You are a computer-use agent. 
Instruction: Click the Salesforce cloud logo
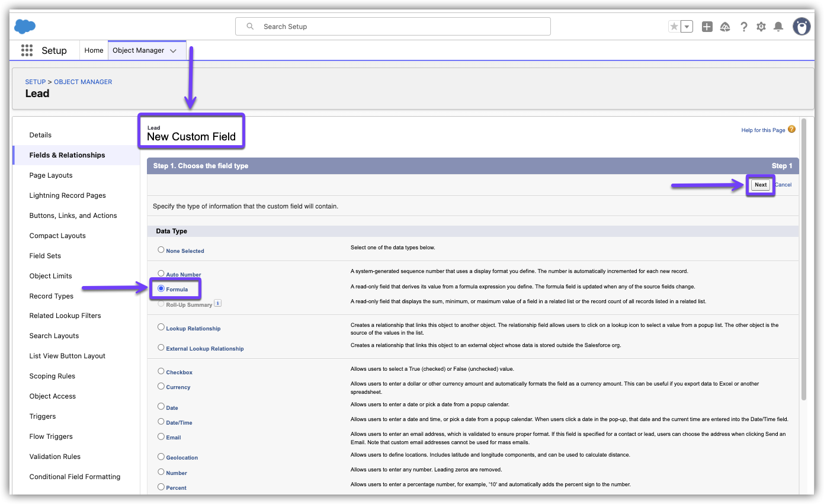pos(25,27)
